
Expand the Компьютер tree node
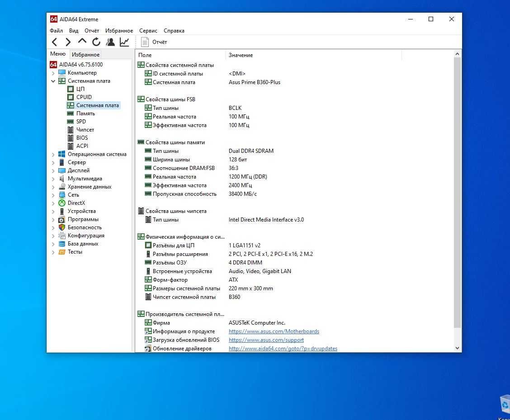(x=53, y=73)
